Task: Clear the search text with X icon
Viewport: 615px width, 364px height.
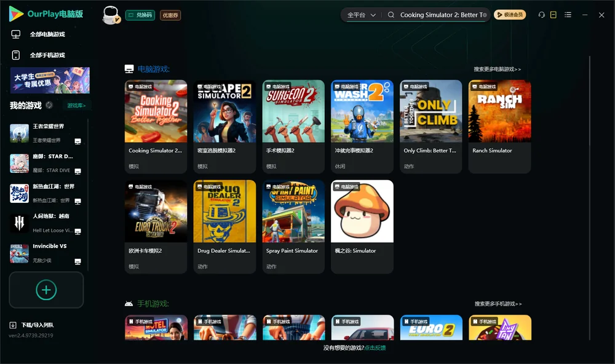Action: tap(485, 15)
